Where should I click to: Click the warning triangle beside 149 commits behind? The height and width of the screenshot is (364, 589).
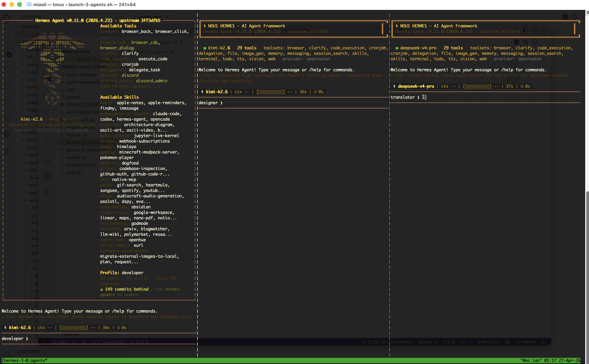pyautogui.click(x=101, y=289)
